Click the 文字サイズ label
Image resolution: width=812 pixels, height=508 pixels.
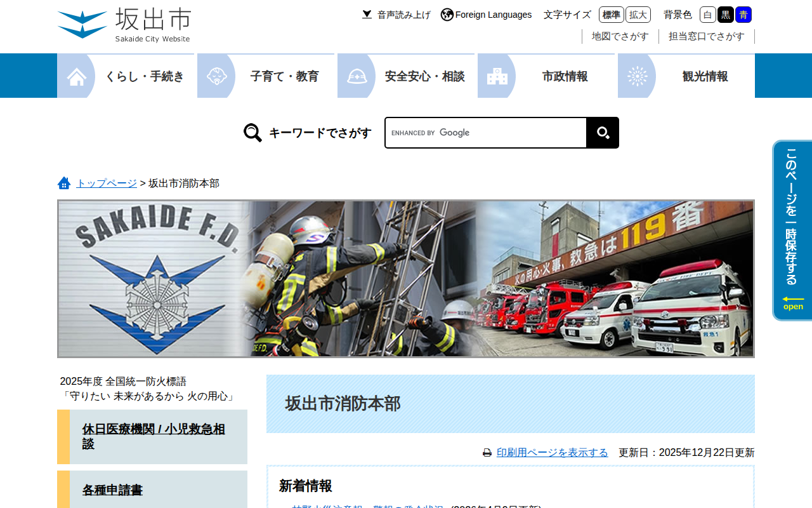pos(567,15)
